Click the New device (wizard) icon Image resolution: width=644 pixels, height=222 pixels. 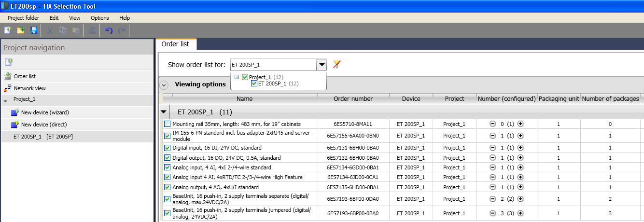point(15,112)
